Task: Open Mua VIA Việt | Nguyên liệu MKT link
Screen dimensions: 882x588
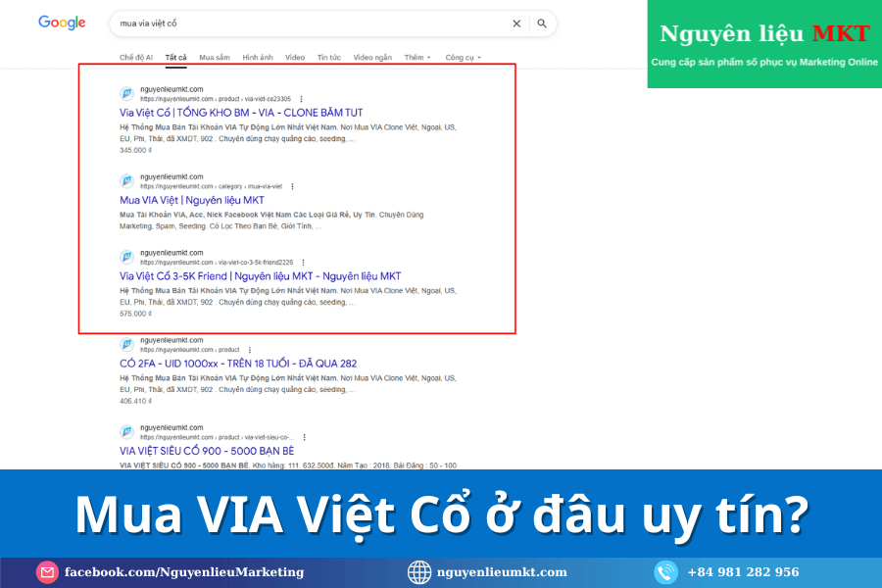Action: [191, 200]
